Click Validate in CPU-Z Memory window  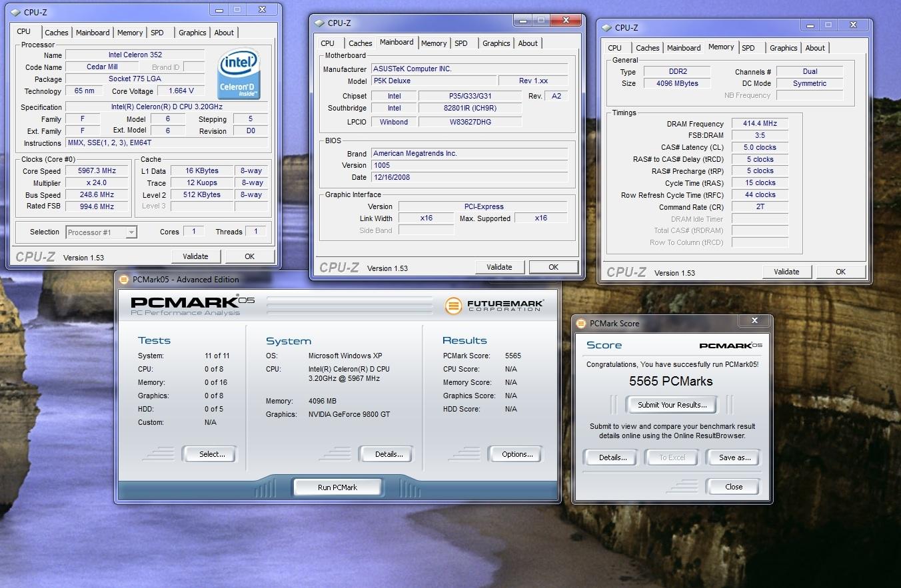(786, 272)
